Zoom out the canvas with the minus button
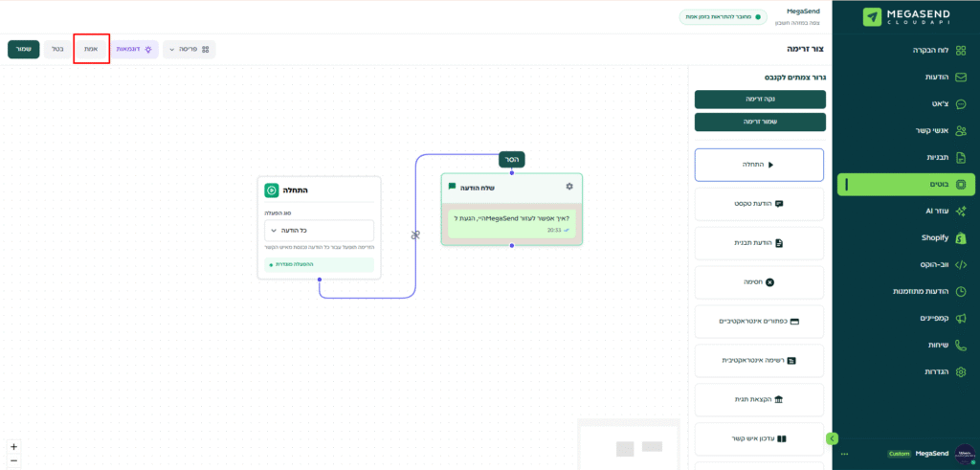 13,461
